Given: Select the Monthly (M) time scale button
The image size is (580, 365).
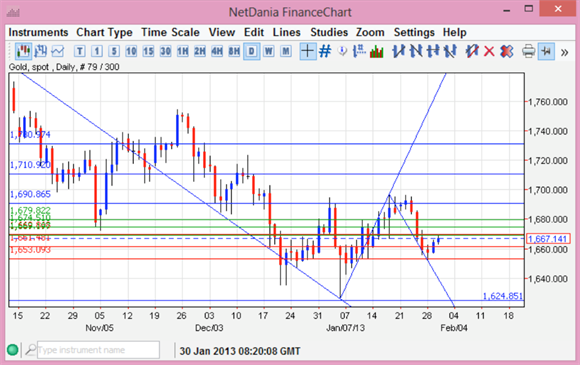Looking at the screenshot, I should [x=286, y=51].
